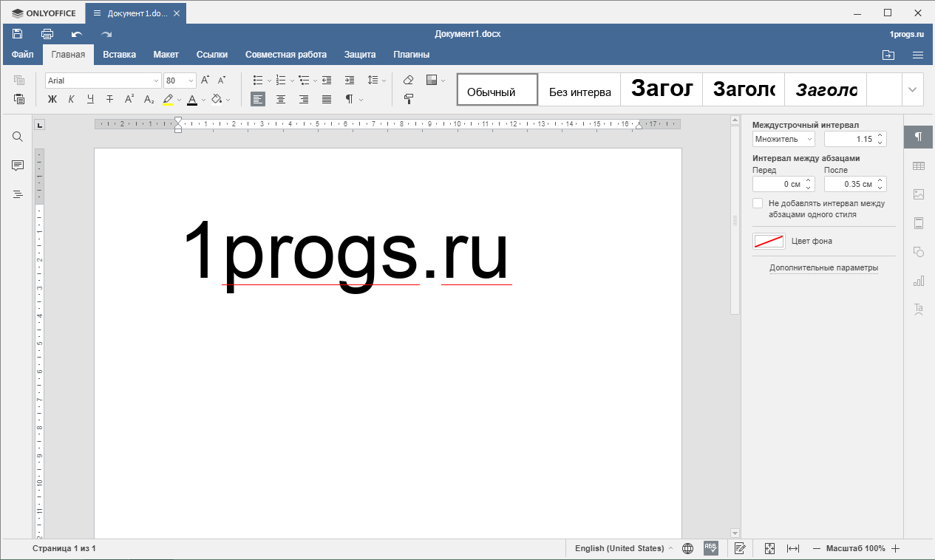Click the open file location icon
The image size is (935, 560).
click(888, 55)
